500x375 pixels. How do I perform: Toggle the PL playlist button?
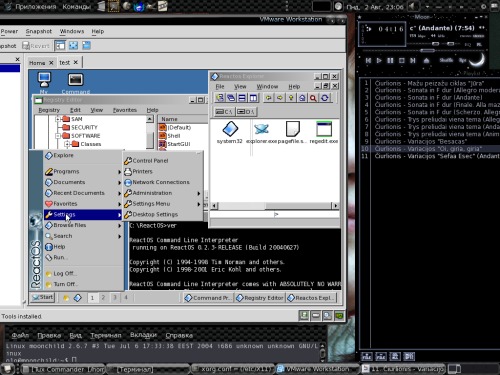click(x=479, y=44)
